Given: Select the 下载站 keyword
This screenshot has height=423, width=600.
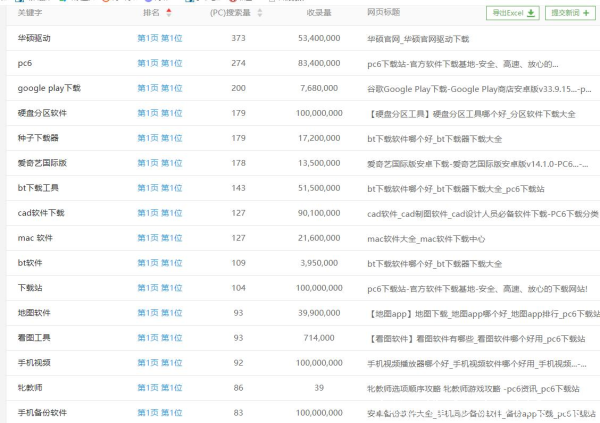Looking at the screenshot, I should (x=30, y=288).
